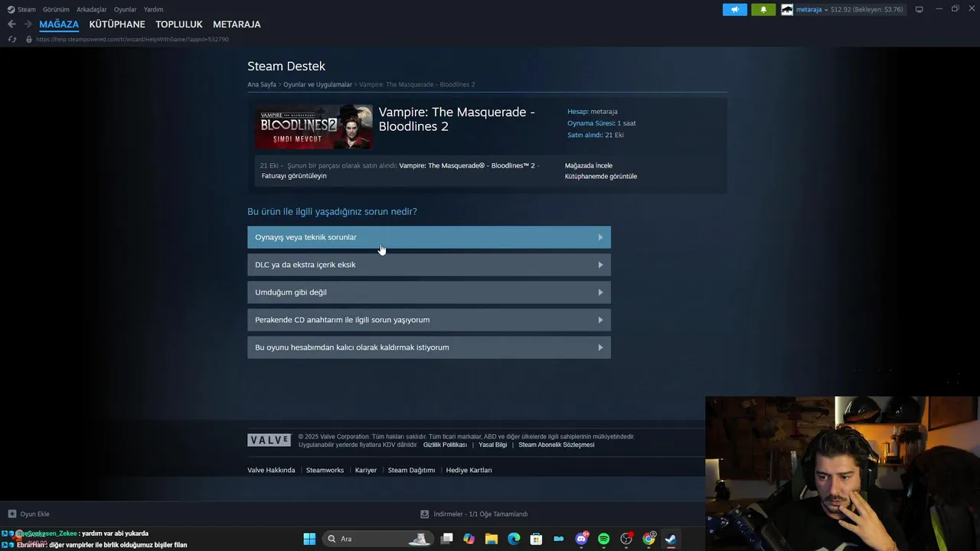
Task: Click the Kütüphanemde görüntüle link
Action: pos(601,176)
